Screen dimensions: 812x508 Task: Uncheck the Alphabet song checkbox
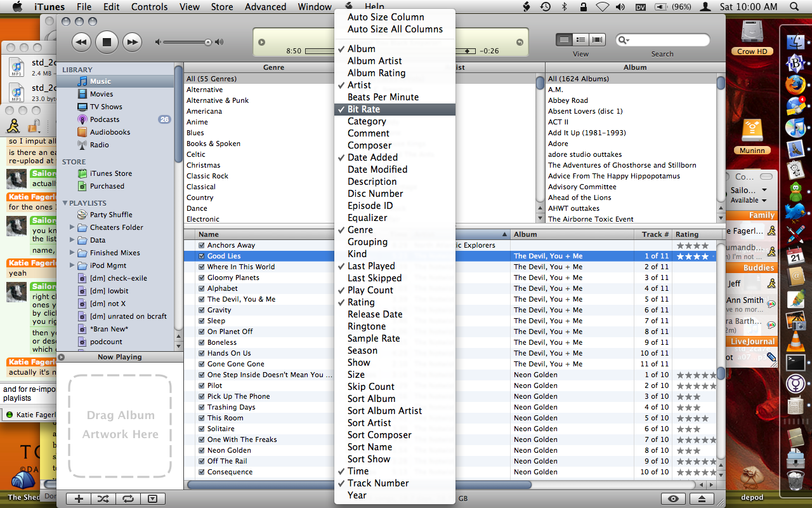(202, 288)
